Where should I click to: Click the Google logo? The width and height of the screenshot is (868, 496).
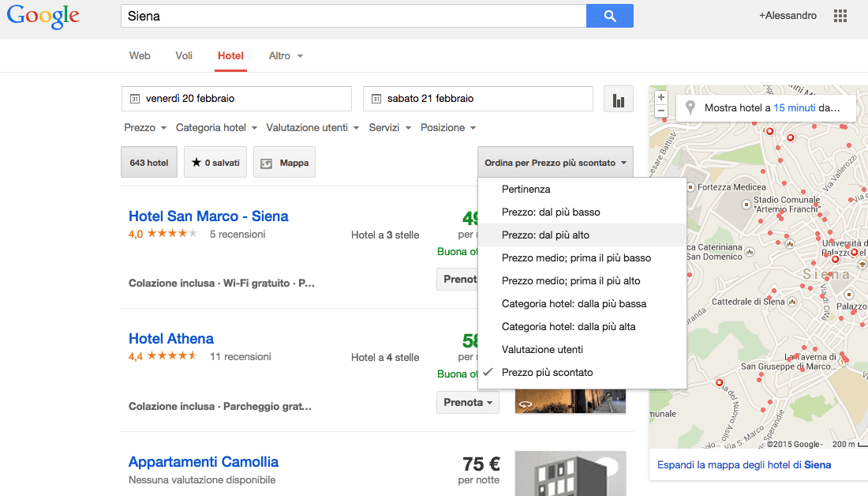point(43,17)
